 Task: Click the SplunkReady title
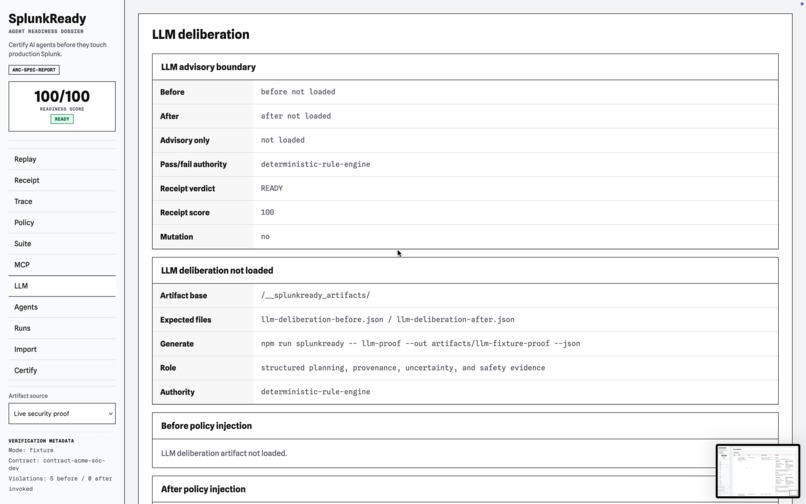pos(47,19)
